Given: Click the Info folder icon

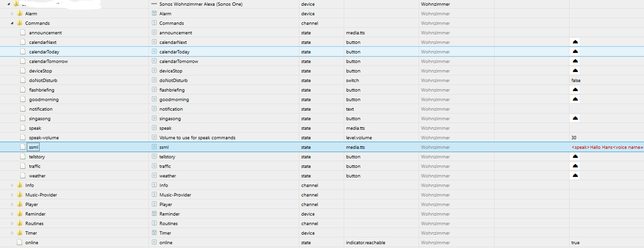Looking at the screenshot, I should click(20, 185).
